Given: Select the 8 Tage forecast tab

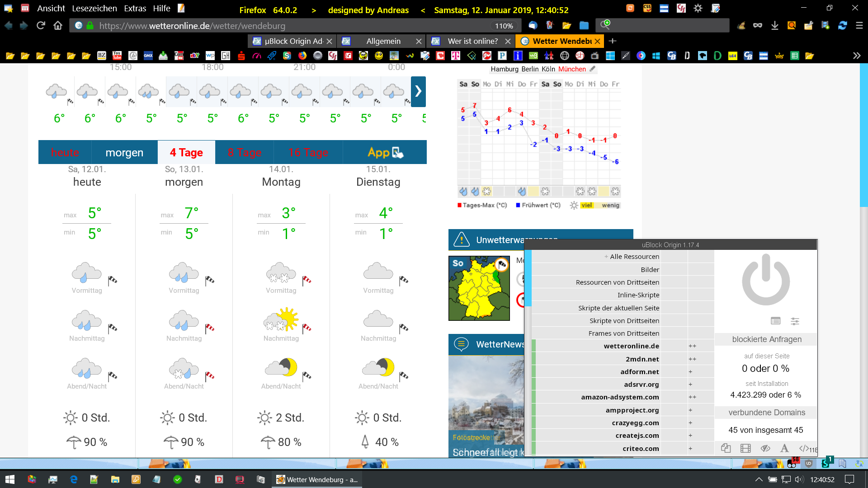Looking at the screenshot, I should click(x=245, y=153).
